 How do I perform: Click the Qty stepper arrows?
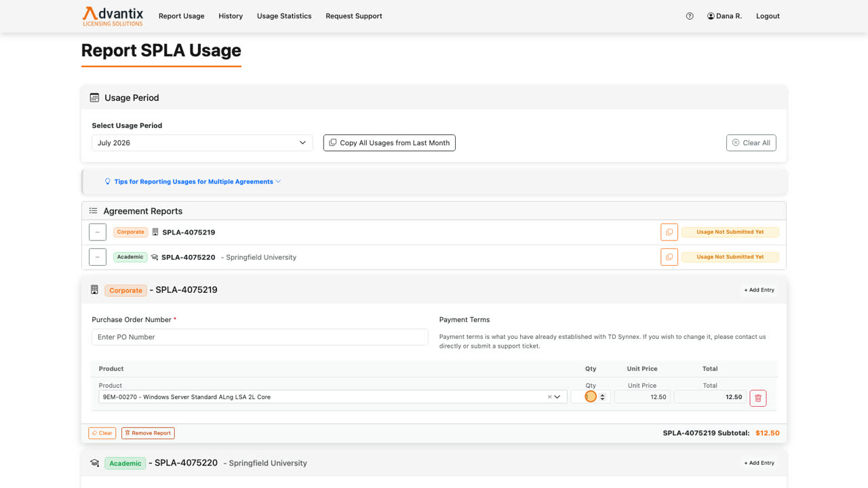tap(603, 397)
